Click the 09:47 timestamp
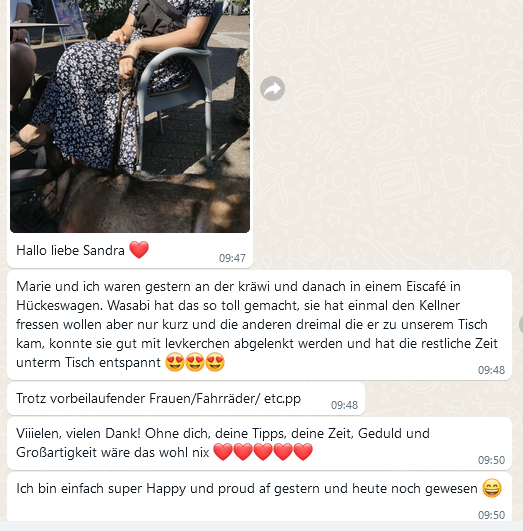This screenshot has height=531, width=523. [232, 258]
